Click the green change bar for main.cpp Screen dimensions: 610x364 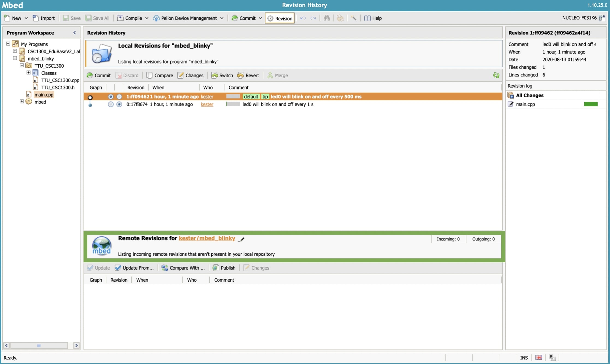click(591, 104)
